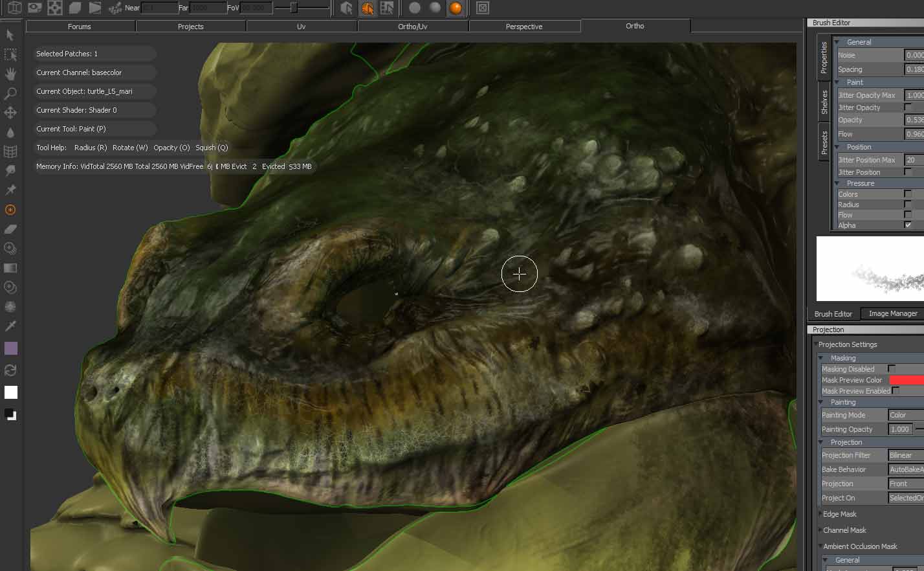Screen dimensions: 924x571
Task: Toggle the Masking Disabled checkbox
Action: click(x=891, y=368)
